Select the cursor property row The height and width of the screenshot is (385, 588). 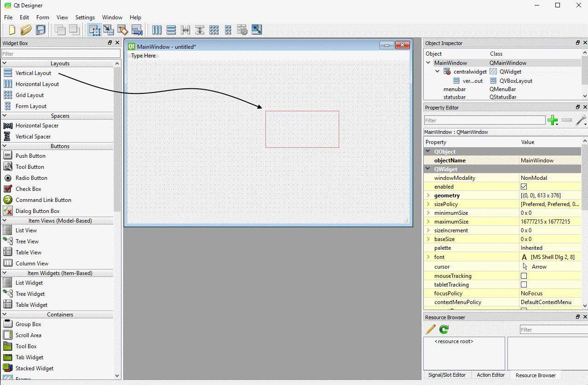(502, 267)
